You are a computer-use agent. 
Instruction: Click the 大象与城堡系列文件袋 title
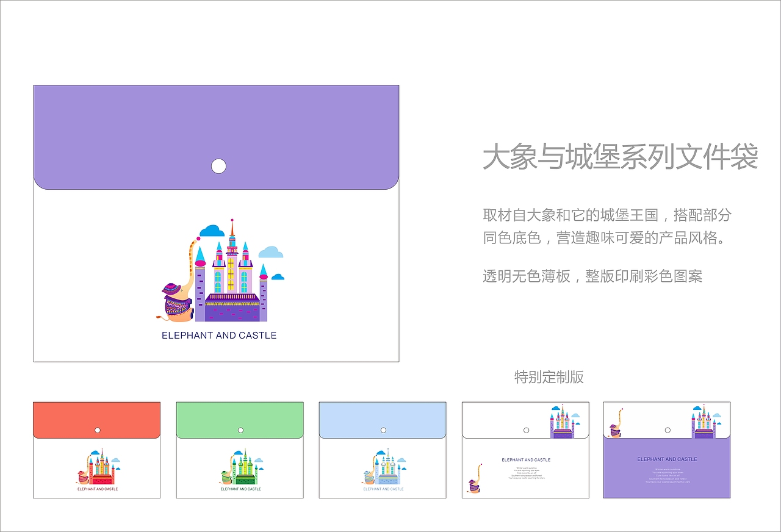click(621, 157)
